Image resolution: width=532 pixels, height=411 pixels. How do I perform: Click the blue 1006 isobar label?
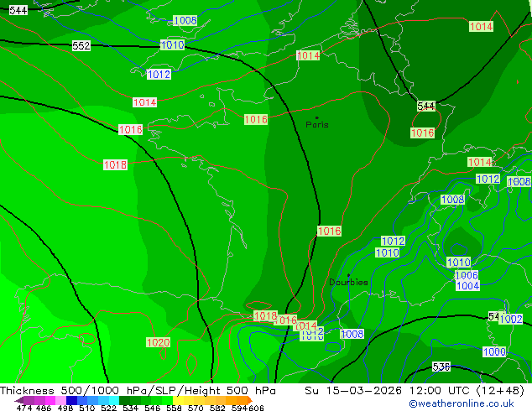[x=467, y=275]
